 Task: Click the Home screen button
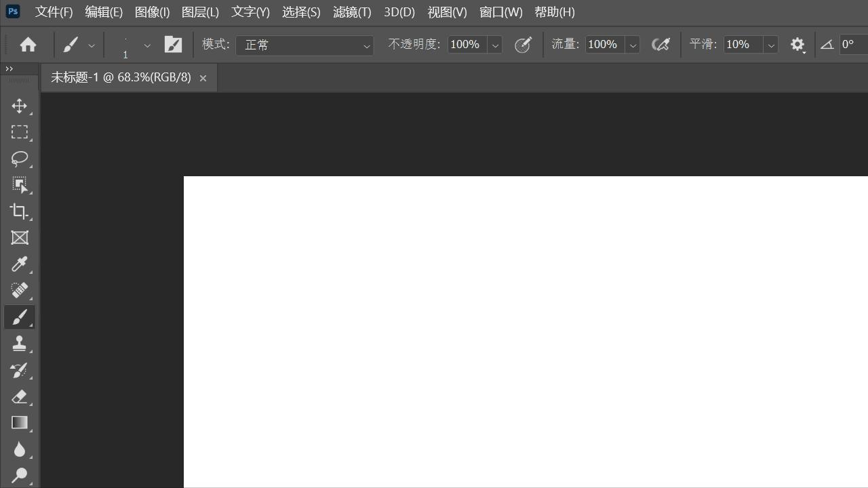coord(28,44)
